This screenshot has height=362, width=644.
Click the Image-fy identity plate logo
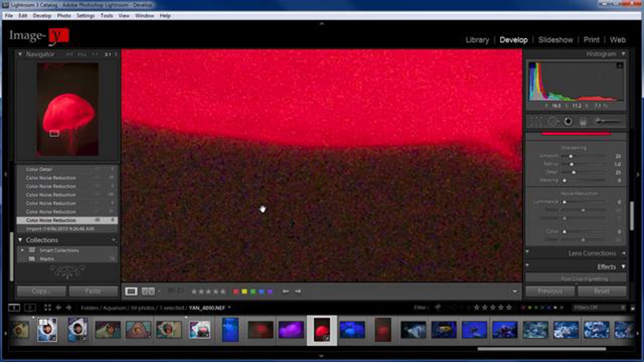pyautogui.click(x=39, y=36)
